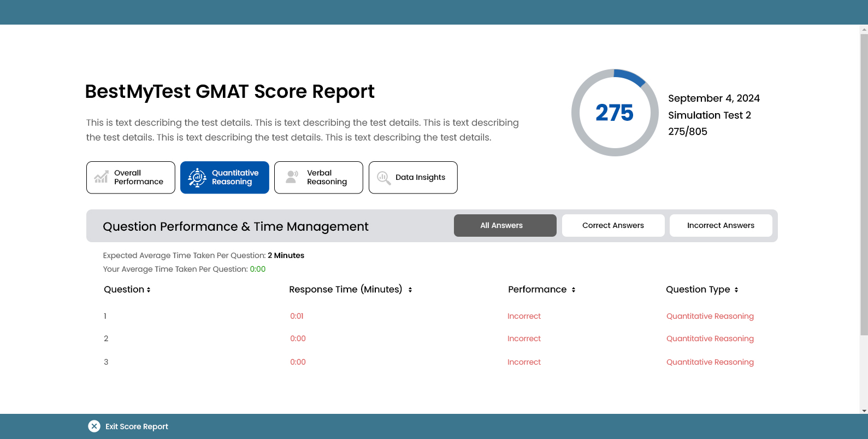Select question 3 row number
The width and height of the screenshot is (868, 439).
tap(106, 362)
